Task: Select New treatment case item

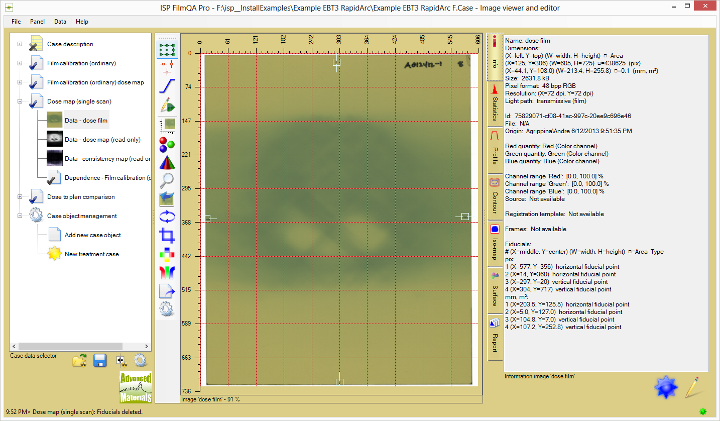Action: [x=91, y=254]
